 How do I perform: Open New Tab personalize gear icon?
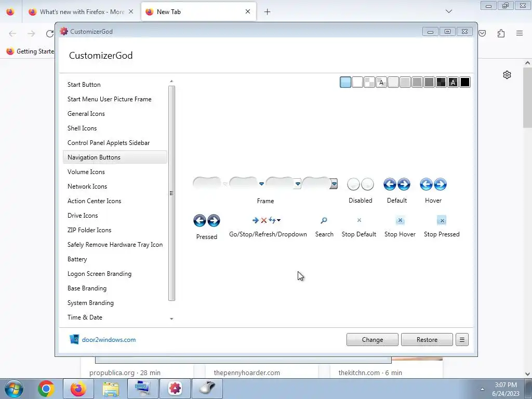click(x=507, y=75)
